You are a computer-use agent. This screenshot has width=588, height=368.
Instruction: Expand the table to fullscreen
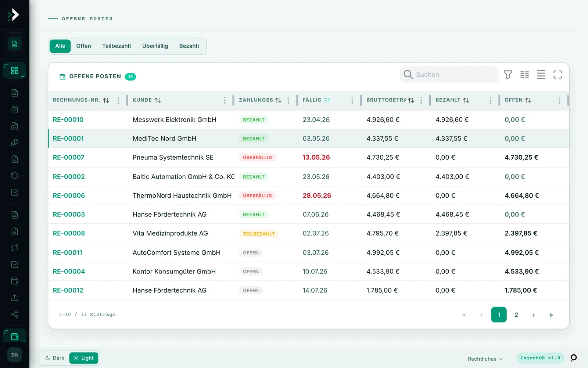[x=557, y=75]
